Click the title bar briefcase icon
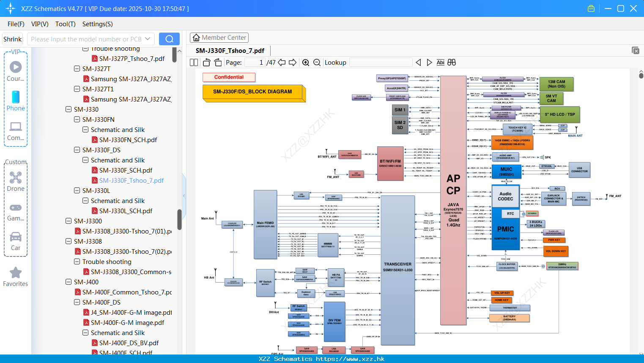644x363 pixels. tap(591, 8)
